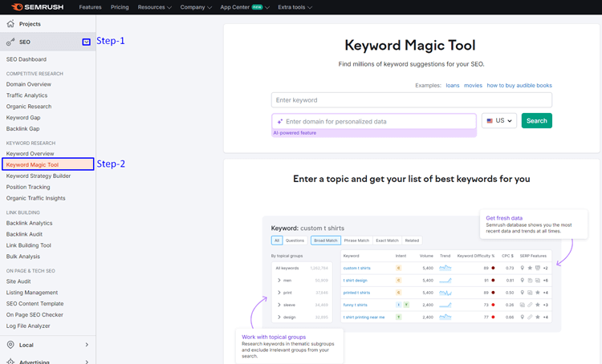Go to Features in top navigation
The image size is (602, 364).
click(90, 7)
